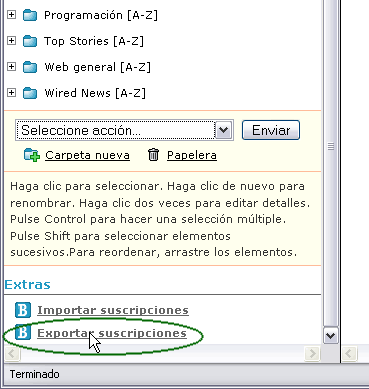Select the Programación [A-Z] folder icon

tap(30, 15)
